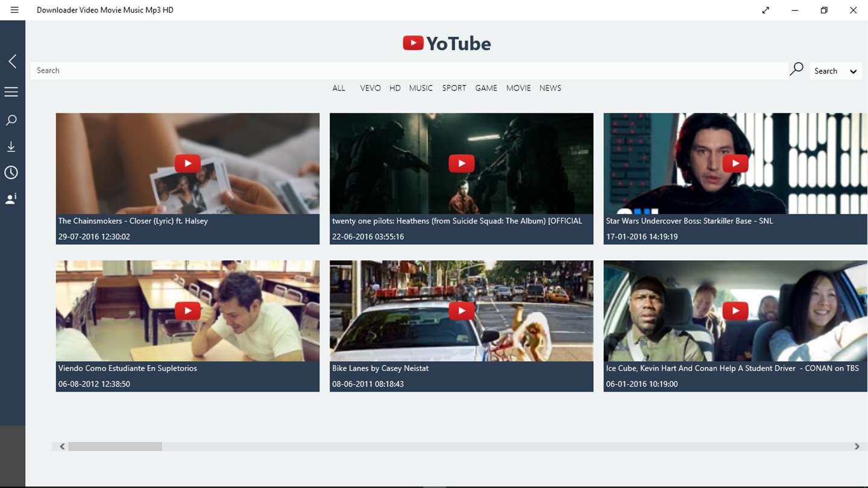This screenshot has height=488, width=868.
Task: Click the window title 'Downloader Video Movie Music Mp3 HD'
Action: pyautogui.click(x=105, y=10)
